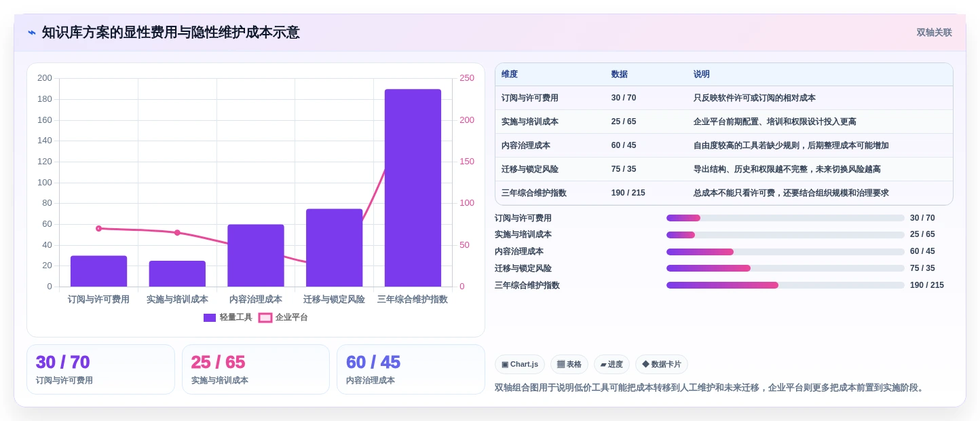Select table row cell 实施与培训成本
The image size is (980, 421).
530,122
